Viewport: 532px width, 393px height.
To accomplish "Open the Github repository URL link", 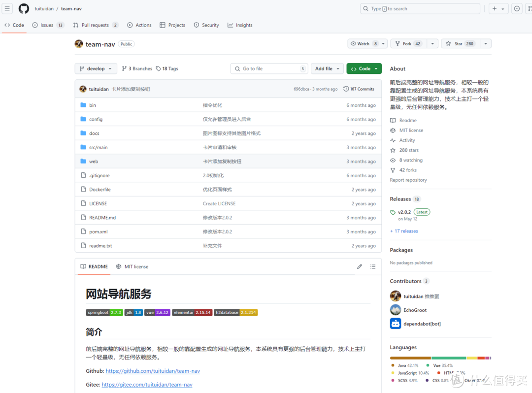I will click(x=153, y=371).
